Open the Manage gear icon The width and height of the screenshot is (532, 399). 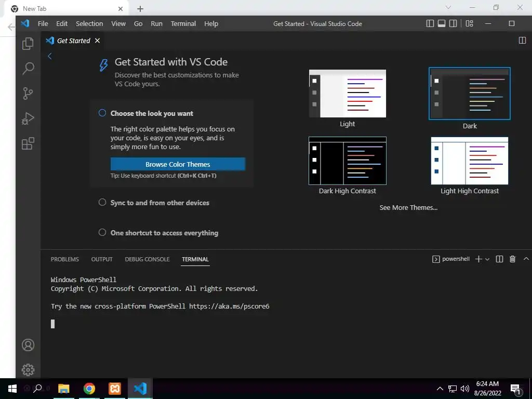(28, 370)
